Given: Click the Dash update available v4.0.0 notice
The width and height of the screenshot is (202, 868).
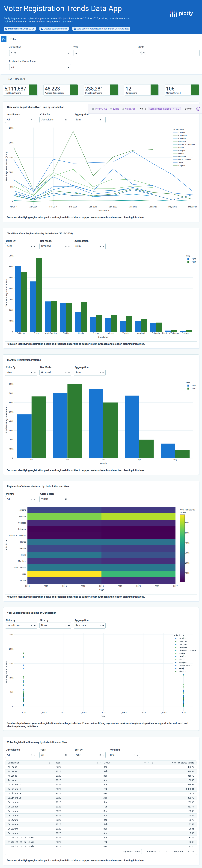Looking at the screenshot, I should [x=164, y=109].
